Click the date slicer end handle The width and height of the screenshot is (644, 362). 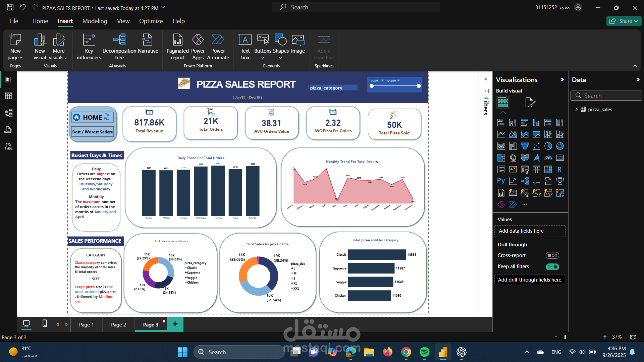(x=419, y=86)
